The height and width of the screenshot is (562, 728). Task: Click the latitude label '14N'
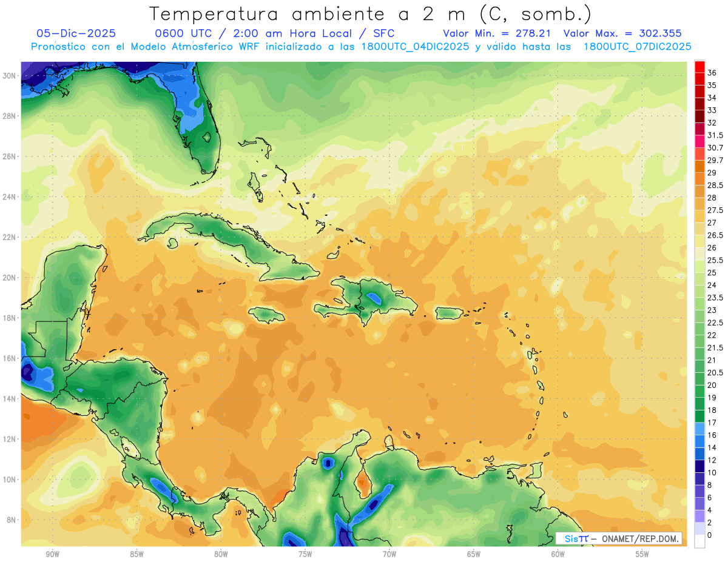[10, 399]
